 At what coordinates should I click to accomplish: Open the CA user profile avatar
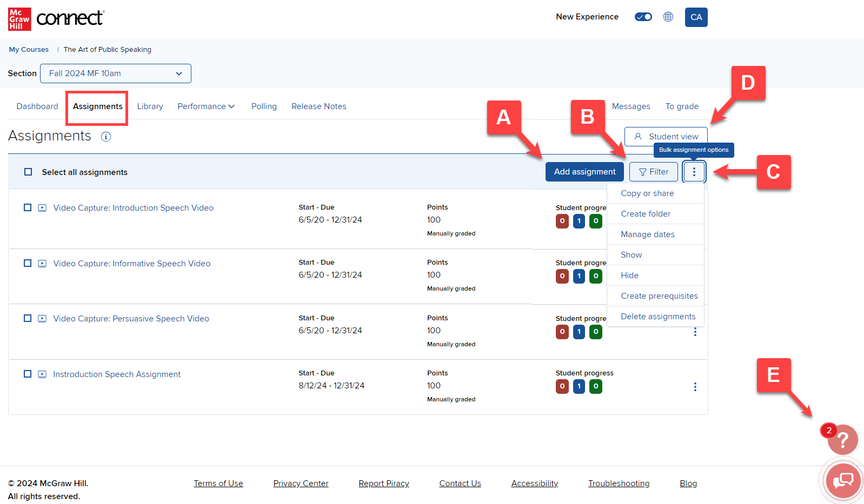click(696, 17)
